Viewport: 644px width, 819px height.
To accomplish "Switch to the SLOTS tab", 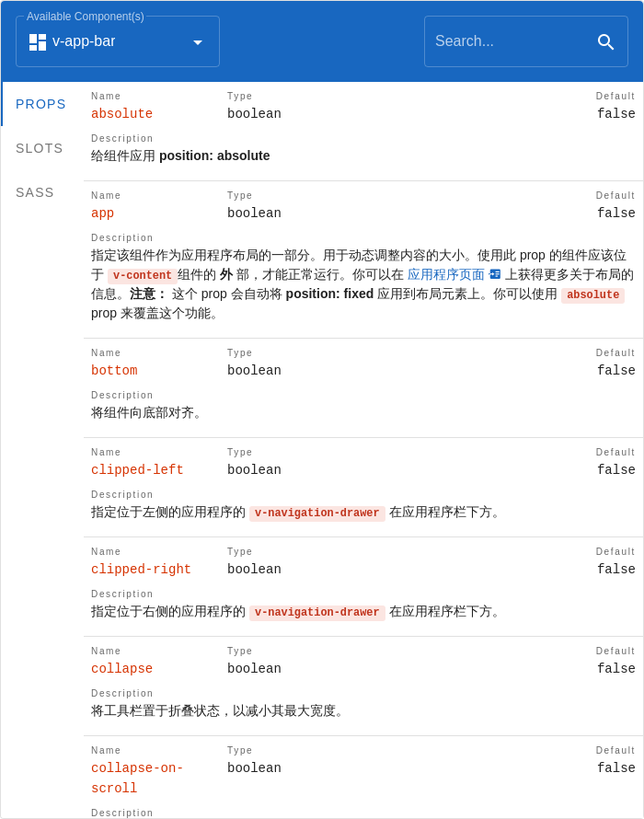I will tap(39, 148).
